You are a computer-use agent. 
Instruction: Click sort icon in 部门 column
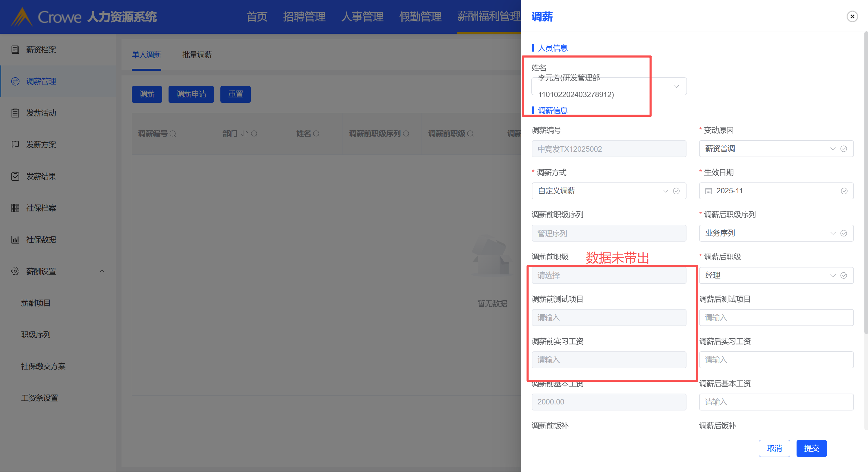[244, 134]
